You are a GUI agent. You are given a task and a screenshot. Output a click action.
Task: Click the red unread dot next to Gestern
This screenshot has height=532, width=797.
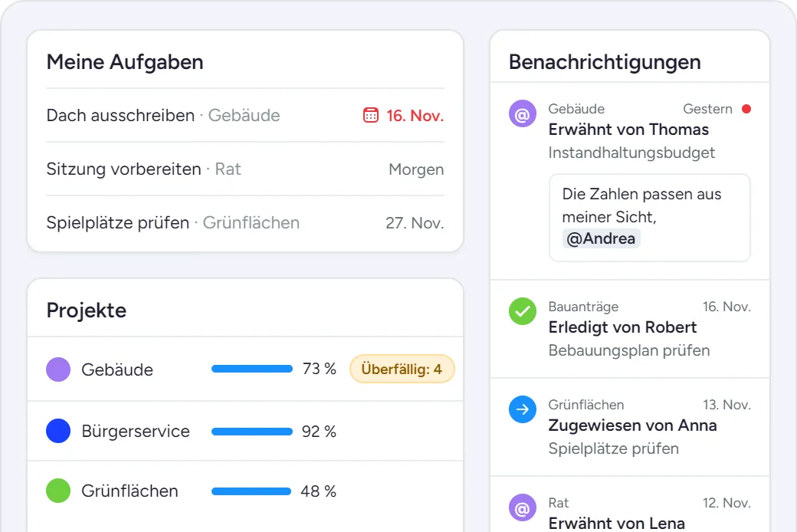point(746,109)
